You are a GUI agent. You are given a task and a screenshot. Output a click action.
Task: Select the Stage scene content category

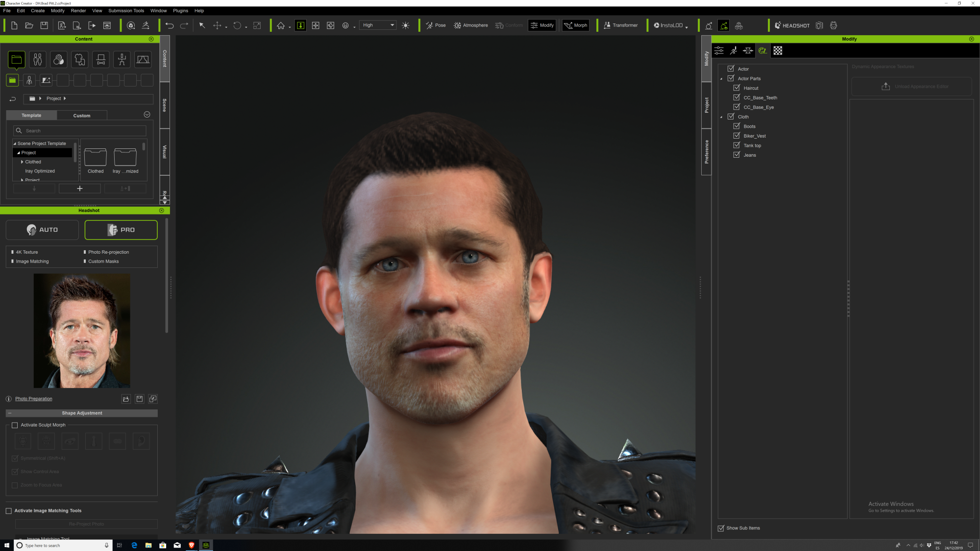coord(143,60)
